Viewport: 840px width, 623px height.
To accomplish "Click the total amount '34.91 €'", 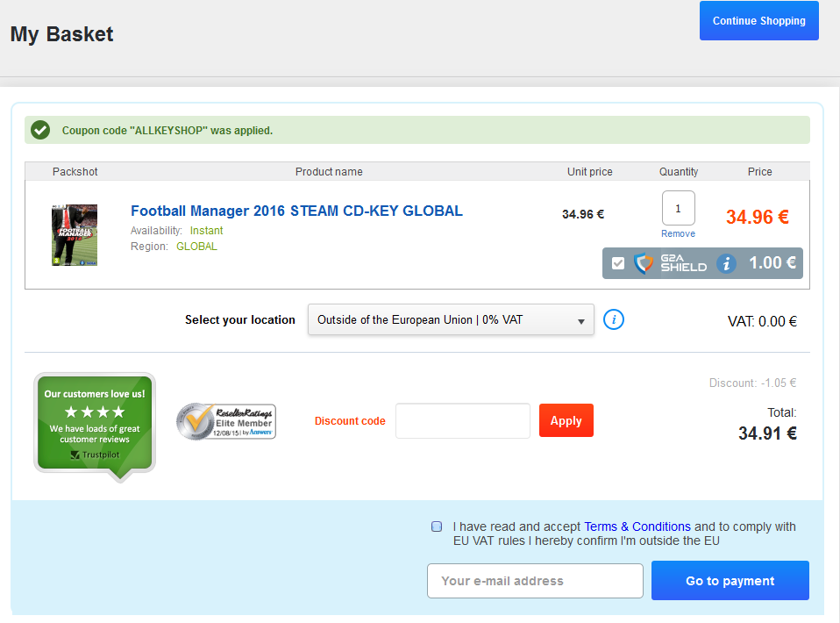I will 767,433.
